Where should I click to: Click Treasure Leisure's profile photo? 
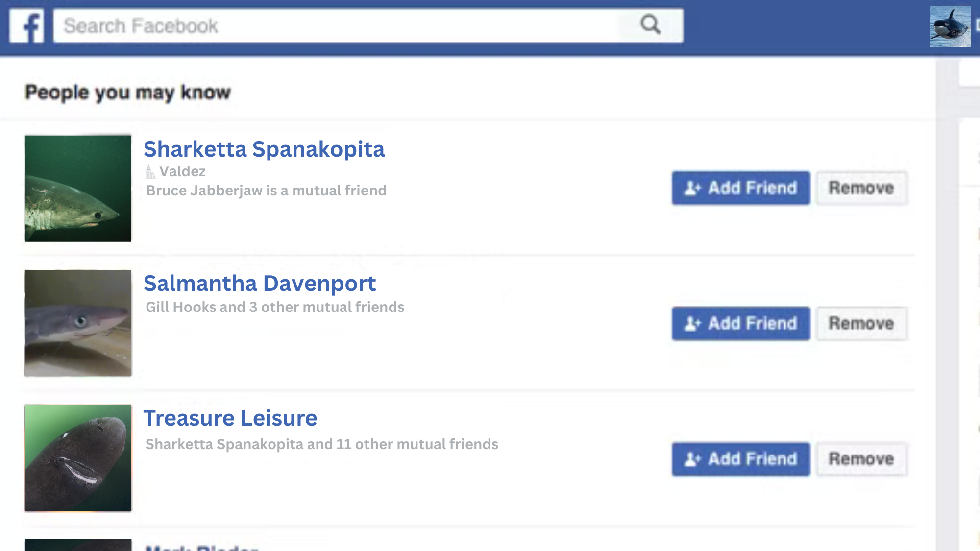(x=78, y=458)
